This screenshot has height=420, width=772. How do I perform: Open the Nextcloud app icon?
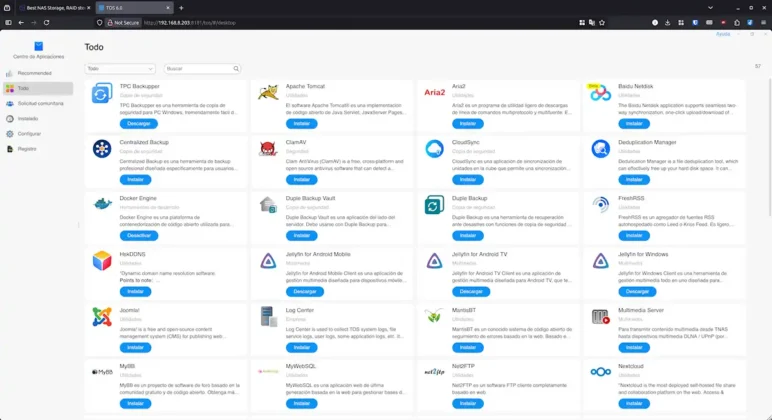(600, 372)
